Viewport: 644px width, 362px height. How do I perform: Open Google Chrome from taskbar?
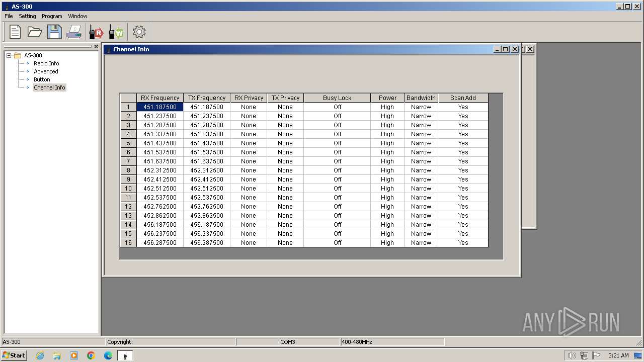click(x=91, y=355)
